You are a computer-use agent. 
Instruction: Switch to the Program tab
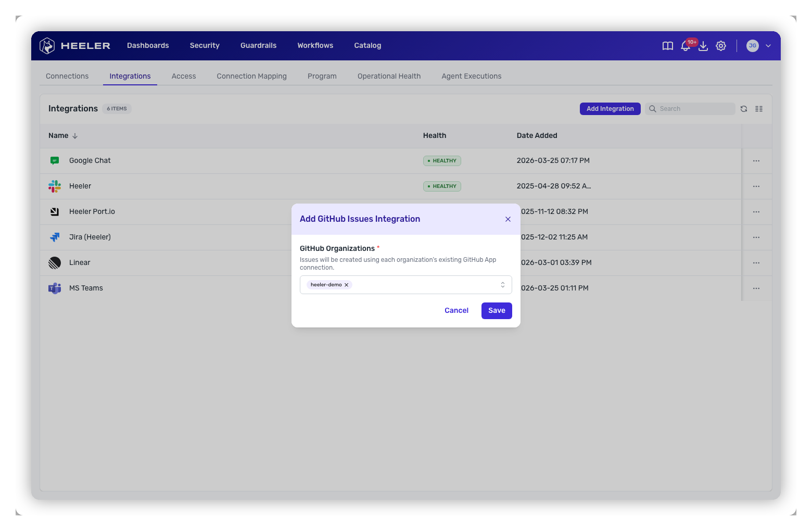[322, 76]
